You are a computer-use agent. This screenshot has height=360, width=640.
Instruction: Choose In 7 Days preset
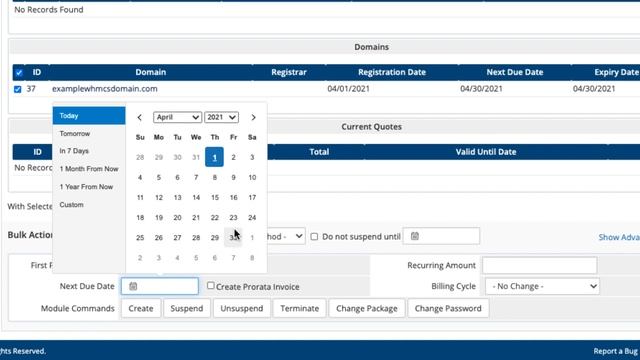89,151
